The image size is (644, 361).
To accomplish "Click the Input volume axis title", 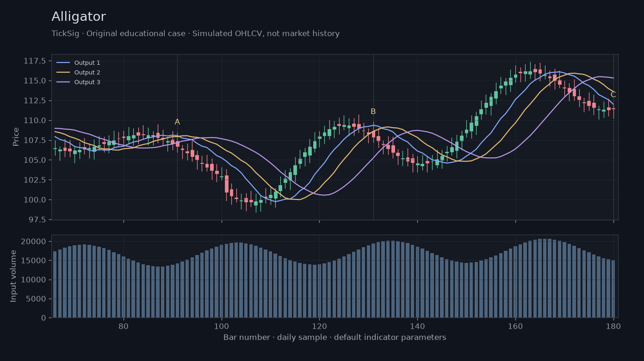I will pos(13,276).
